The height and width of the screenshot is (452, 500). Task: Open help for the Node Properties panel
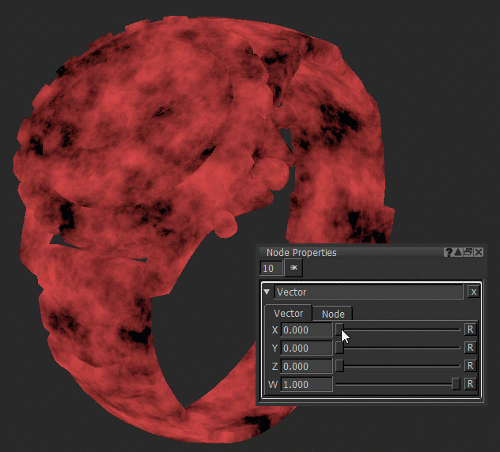tap(448, 252)
